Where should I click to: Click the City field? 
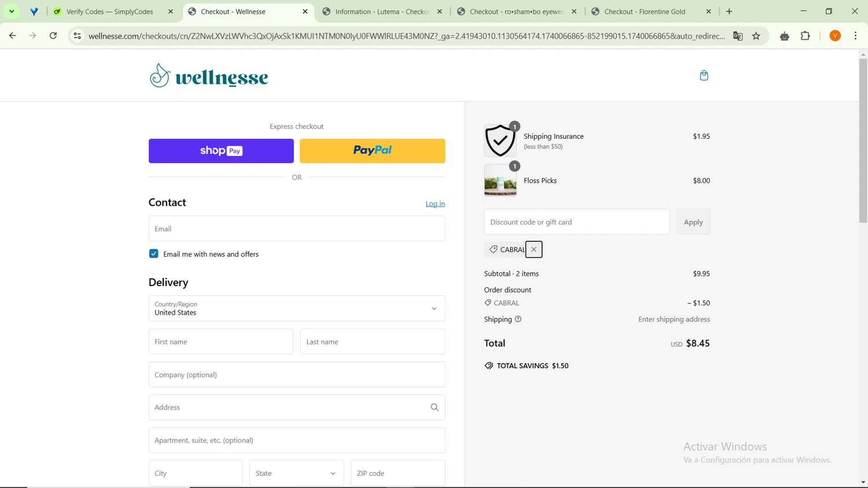196,473
